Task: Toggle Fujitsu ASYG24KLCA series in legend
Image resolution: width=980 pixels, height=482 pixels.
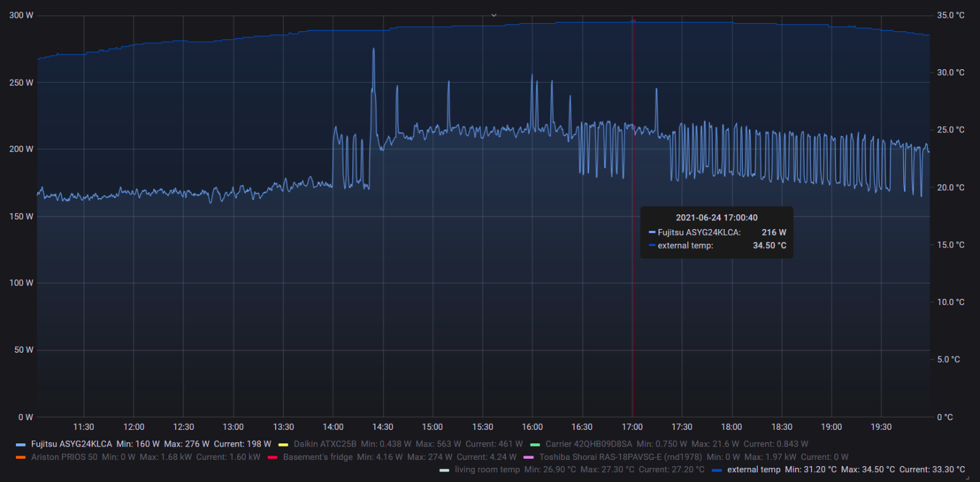Action: click(x=72, y=444)
